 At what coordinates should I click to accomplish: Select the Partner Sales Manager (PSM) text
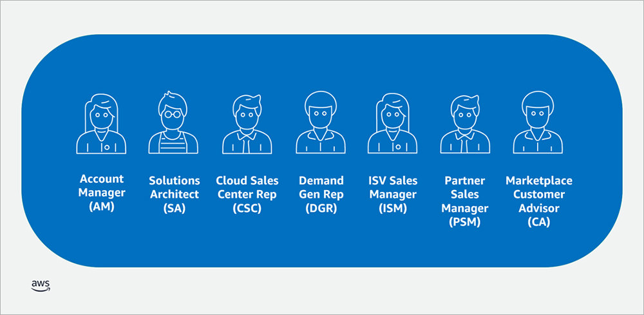click(466, 201)
